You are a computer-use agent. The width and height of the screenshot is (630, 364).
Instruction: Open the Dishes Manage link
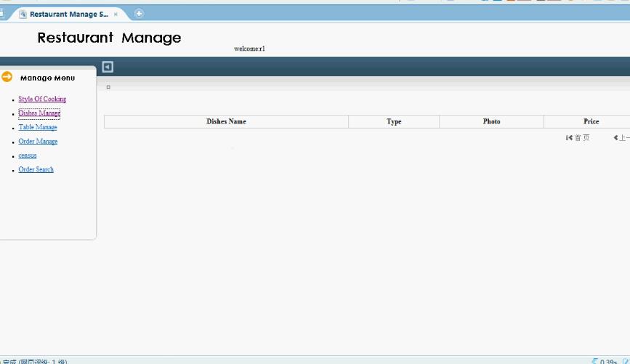[x=39, y=113]
